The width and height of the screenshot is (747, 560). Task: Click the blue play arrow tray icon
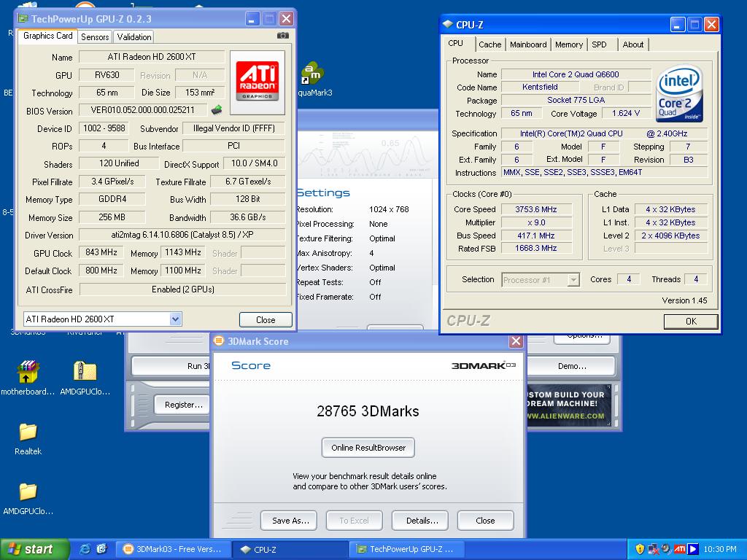[693, 549]
